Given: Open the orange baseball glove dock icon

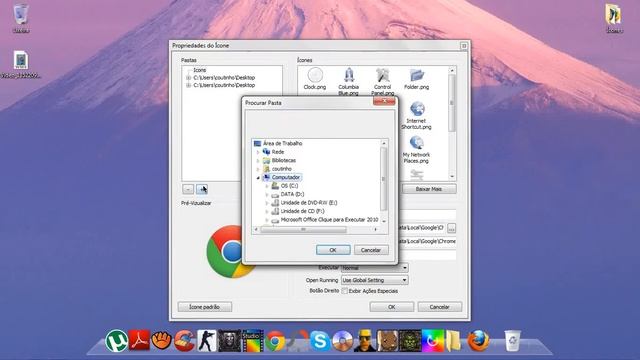Looking at the screenshot, I should point(162,340).
